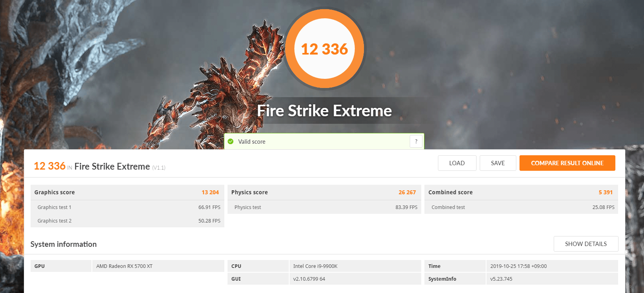The width and height of the screenshot is (644, 293).
Task: Click the GPU label cell
Action: click(x=61, y=266)
